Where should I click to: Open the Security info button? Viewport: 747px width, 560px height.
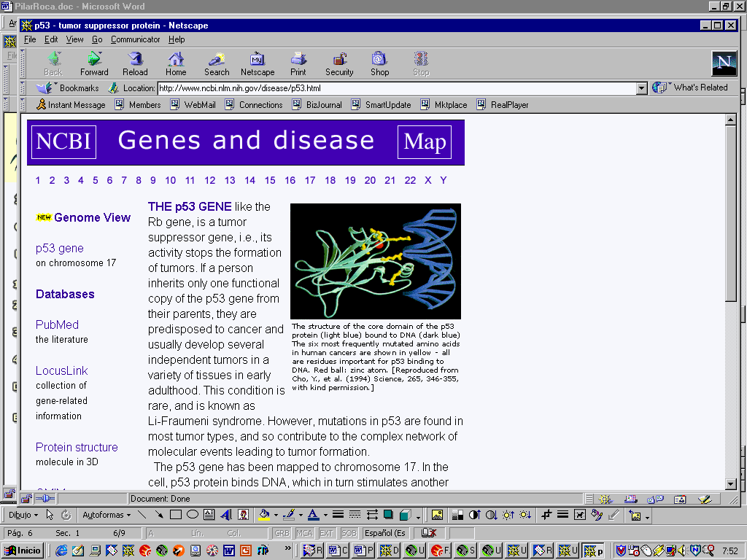(339, 63)
